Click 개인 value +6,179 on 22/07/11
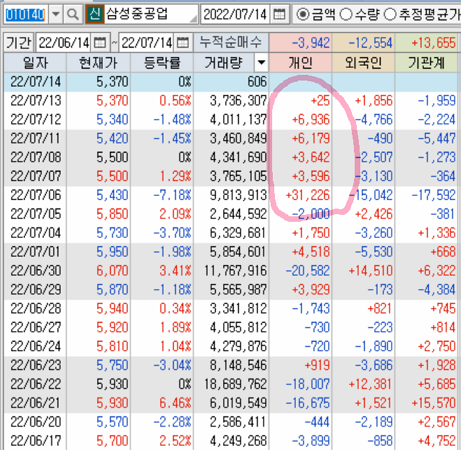 [x=311, y=138]
